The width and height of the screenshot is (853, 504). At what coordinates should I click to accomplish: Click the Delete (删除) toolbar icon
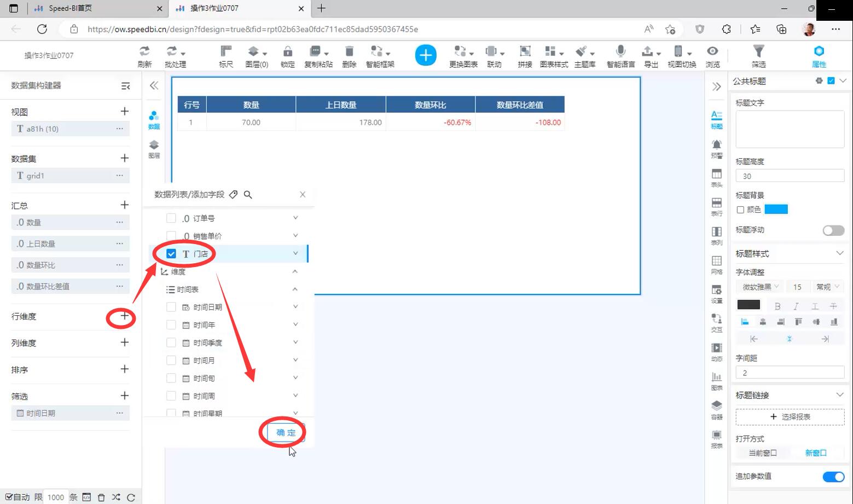(x=349, y=55)
